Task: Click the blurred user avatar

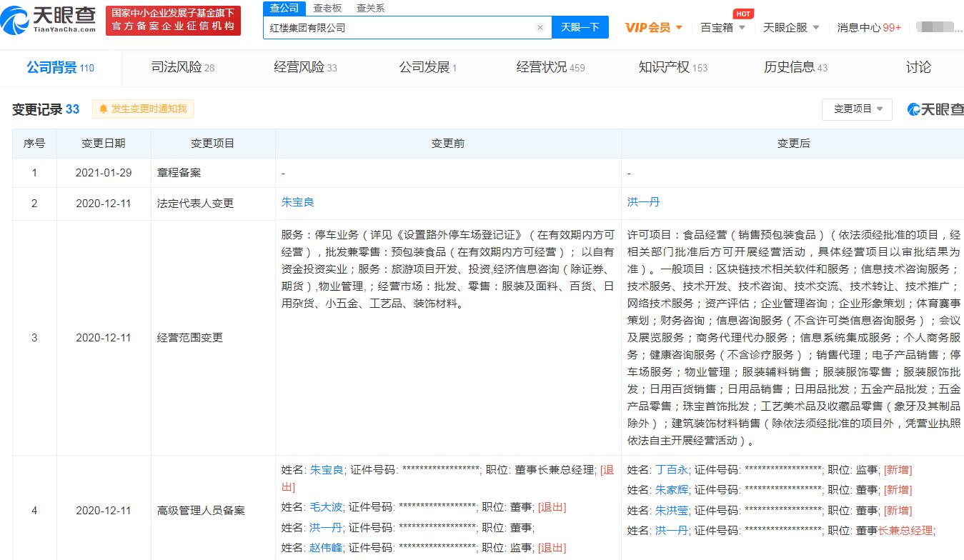Action: 938,28
